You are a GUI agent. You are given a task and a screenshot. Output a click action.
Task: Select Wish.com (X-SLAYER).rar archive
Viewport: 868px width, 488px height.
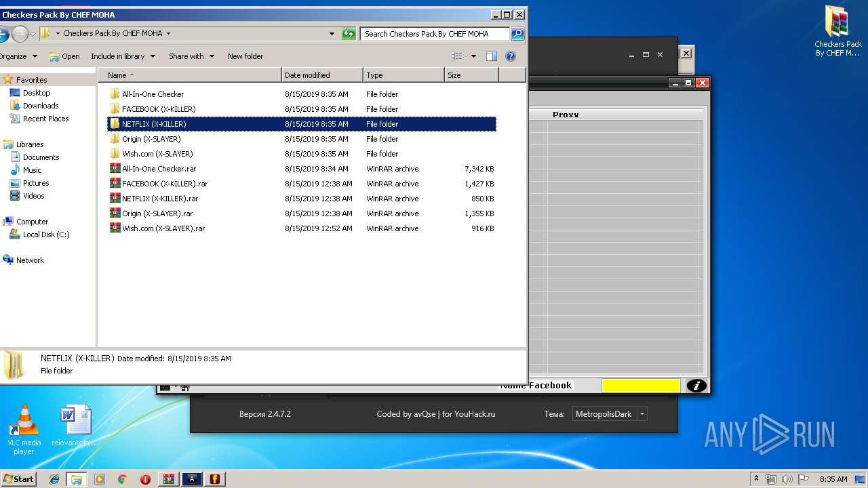pyautogui.click(x=163, y=228)
